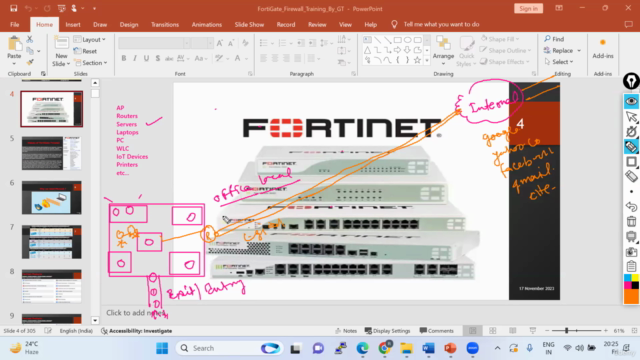Select the slide 5 thumbnail
This screenshot has height=360, width=640.
(x=51, y=153)
